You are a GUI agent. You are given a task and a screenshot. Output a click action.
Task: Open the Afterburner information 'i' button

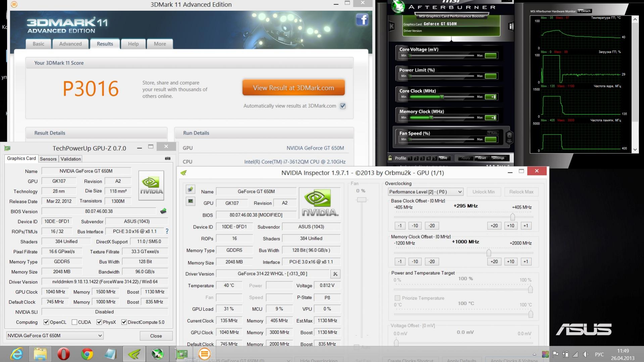[511, 26]
